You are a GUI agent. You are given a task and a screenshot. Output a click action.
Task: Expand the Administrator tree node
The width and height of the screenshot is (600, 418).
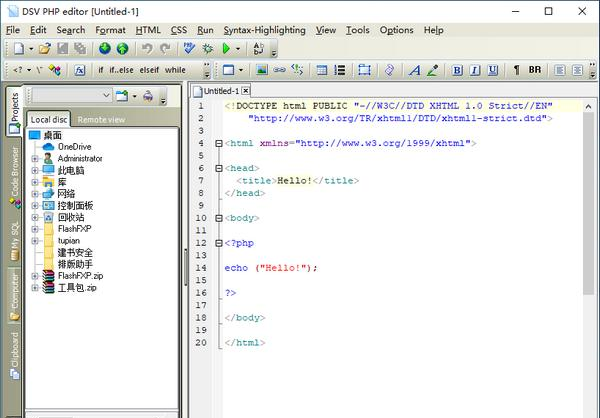click(35, 158)
